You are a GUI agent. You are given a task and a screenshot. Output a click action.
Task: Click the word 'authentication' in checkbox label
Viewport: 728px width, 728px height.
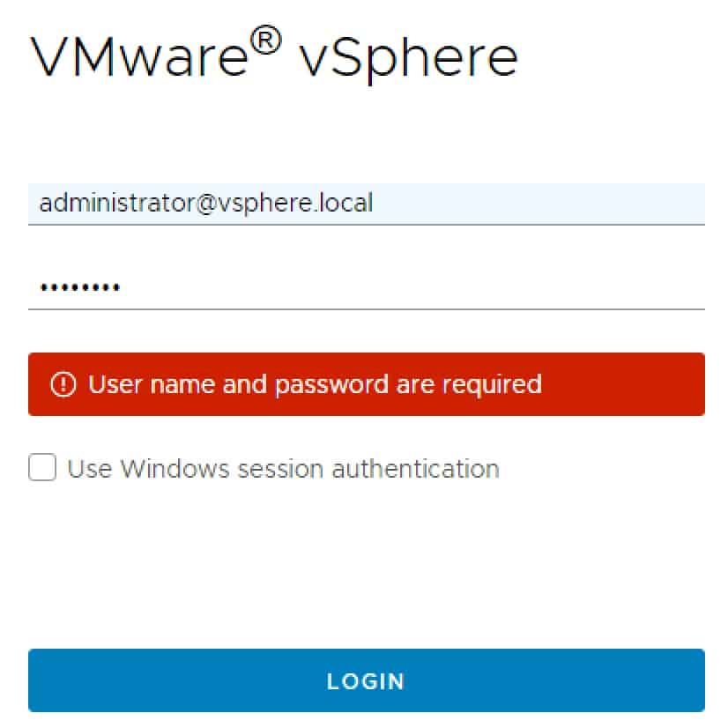pos(415,469)
